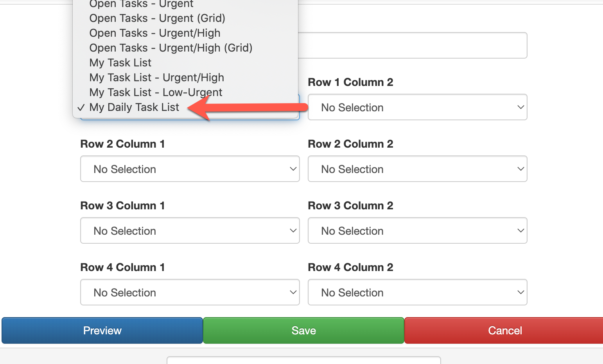Select 'My Task List' from the dropdown list
This screenshot has height=364, width=603.
coord(120,63)
